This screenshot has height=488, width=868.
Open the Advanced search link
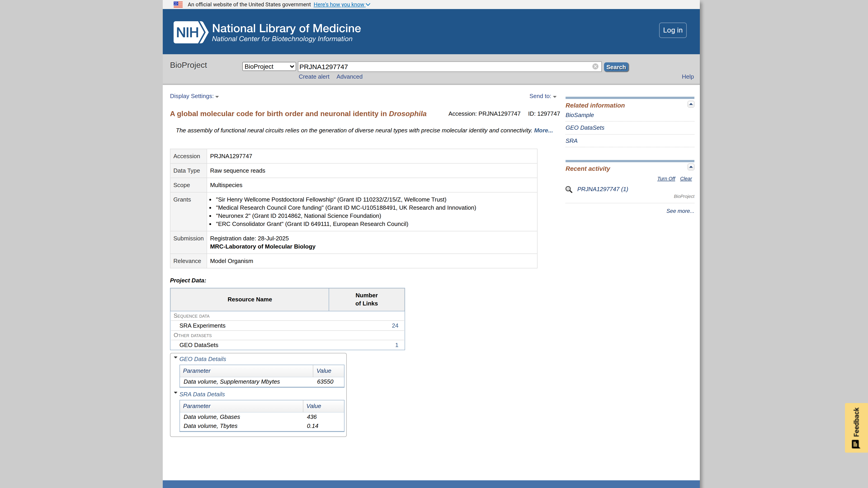coord(349,77)
